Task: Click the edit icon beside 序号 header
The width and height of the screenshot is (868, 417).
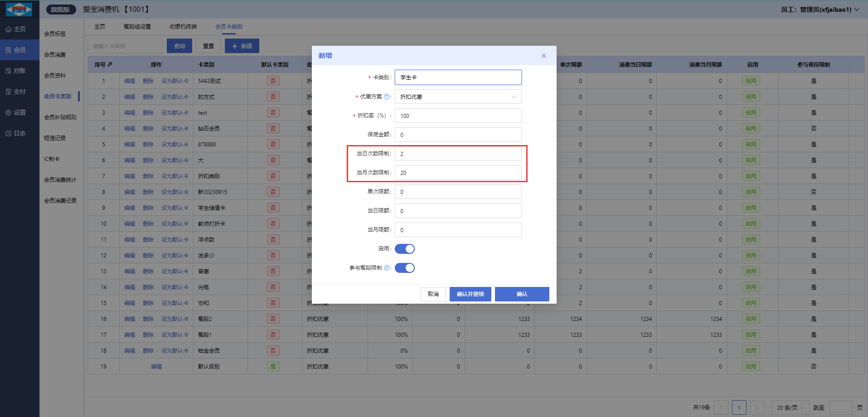Action: point(110,64)
